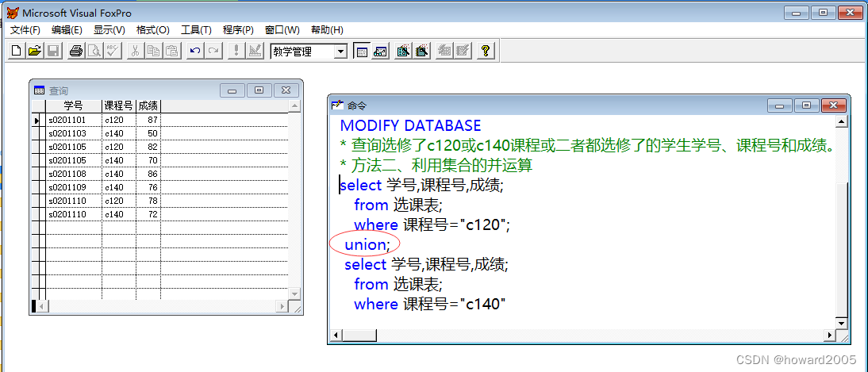Image resolution: width=868 pixels, height=372 pixels.
Task: Click the where 课程号="c120" line
Action: pos(432,224)
